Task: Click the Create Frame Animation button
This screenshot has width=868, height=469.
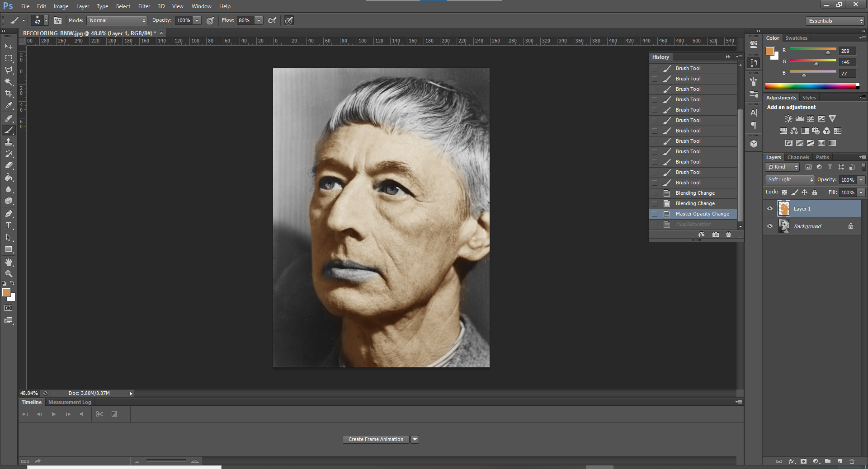Action: [376, 439]
